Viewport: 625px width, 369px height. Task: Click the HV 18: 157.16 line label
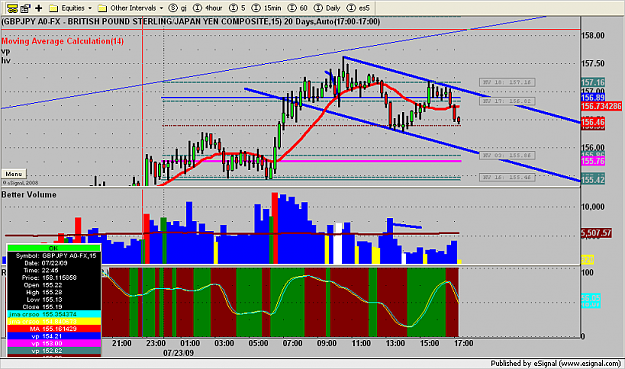click(507, 82)
